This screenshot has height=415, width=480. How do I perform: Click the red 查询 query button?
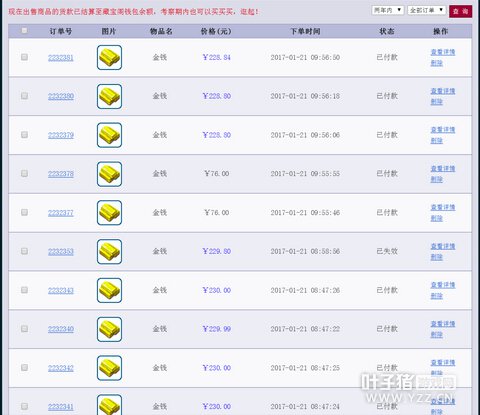(461, 11)
